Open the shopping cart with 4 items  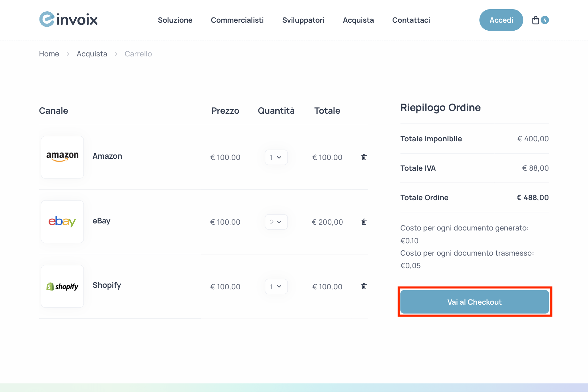540,20
